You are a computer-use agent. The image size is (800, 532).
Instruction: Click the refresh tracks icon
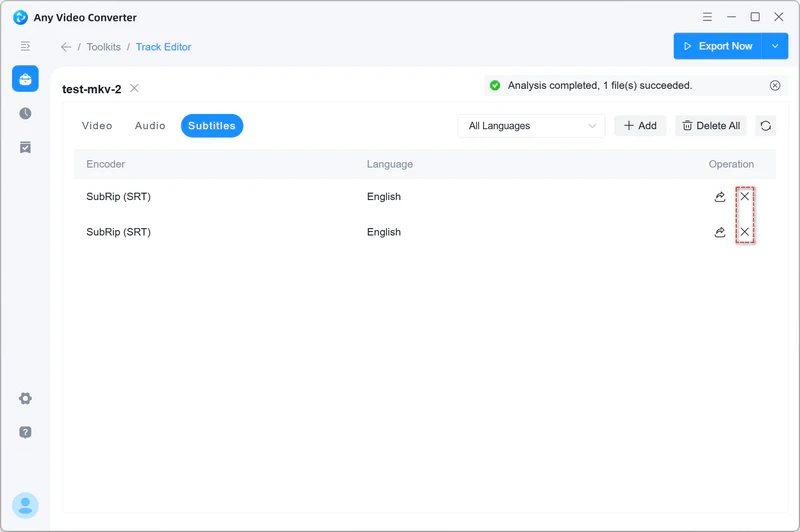[765, 126]
